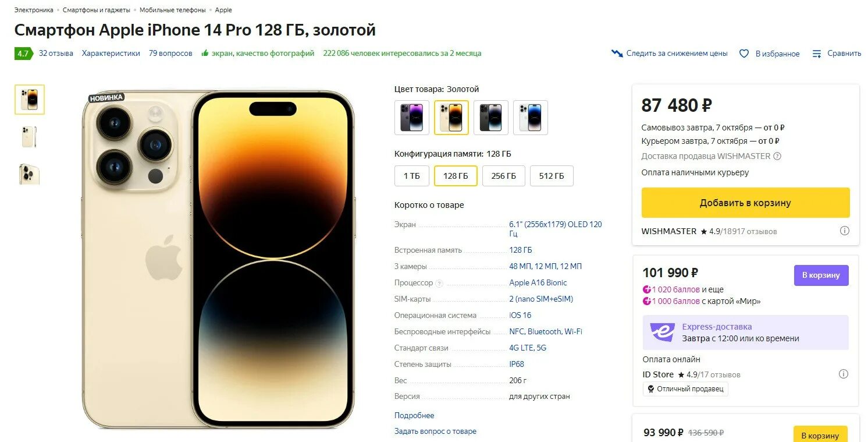Choose the 512 ГБ memory configuration
The width and height of the screenshot is (868, 442).
click(x=552, y=176)
